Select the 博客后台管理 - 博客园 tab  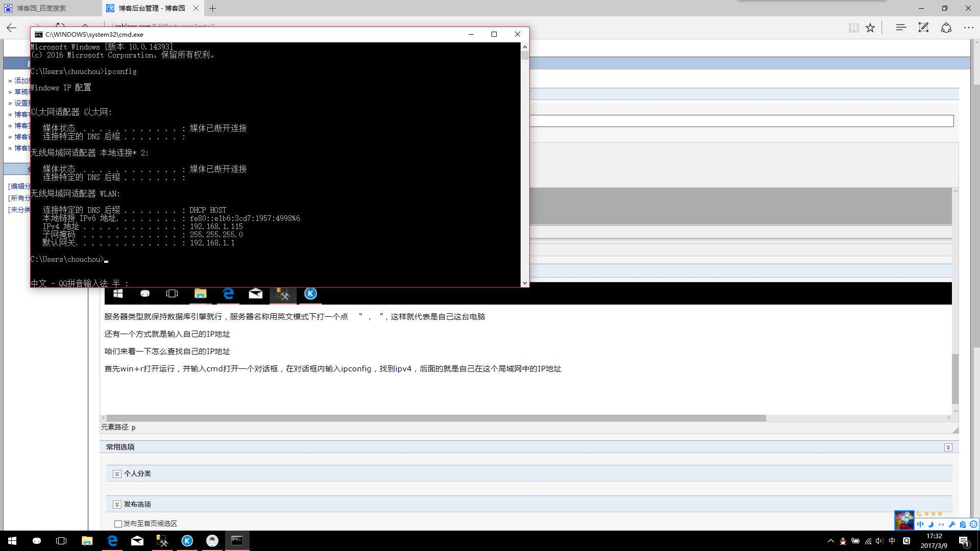(x=152, y=8)
